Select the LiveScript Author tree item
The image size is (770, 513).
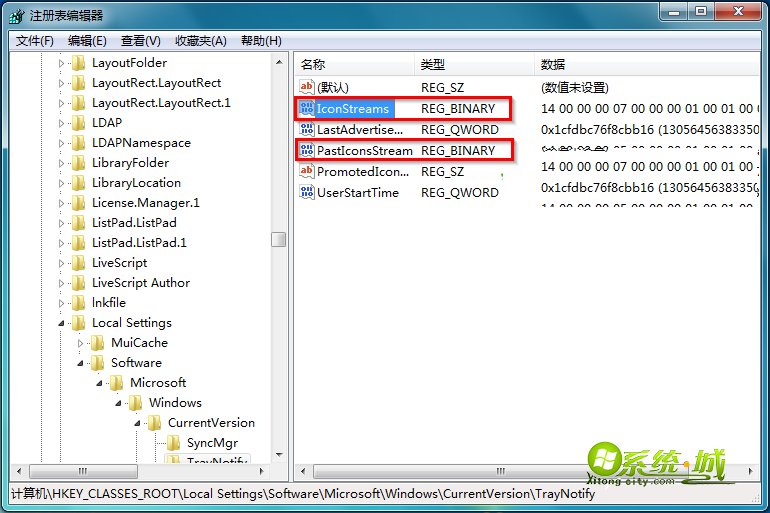[x=141, y=283]
